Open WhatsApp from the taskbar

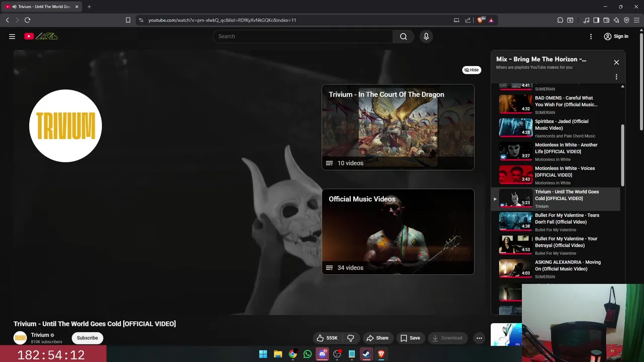(x=307, y=354)
